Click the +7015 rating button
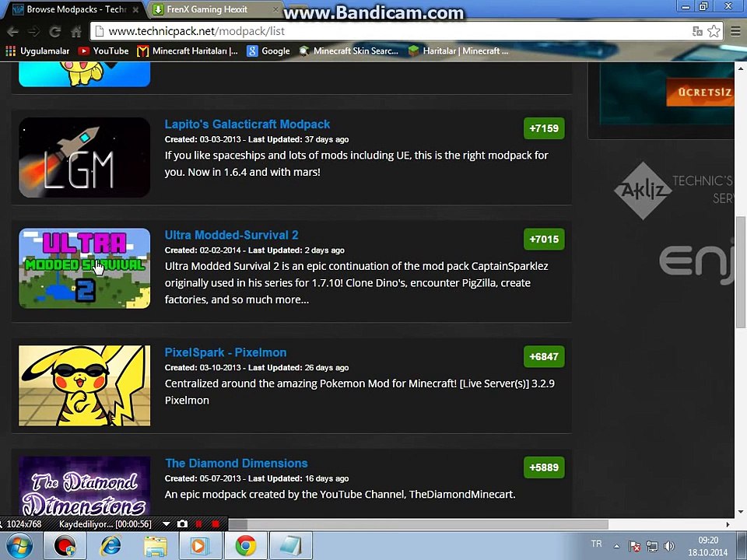Image resolution: width=747 pixels, height=560 pixels. pos(544,239)
